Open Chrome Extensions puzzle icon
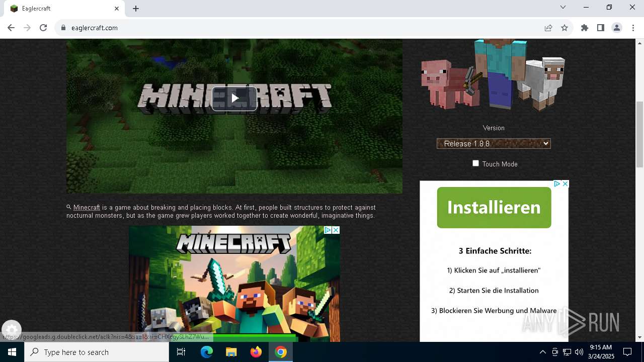This screenshot has width=644, height=362. (585, 28)
